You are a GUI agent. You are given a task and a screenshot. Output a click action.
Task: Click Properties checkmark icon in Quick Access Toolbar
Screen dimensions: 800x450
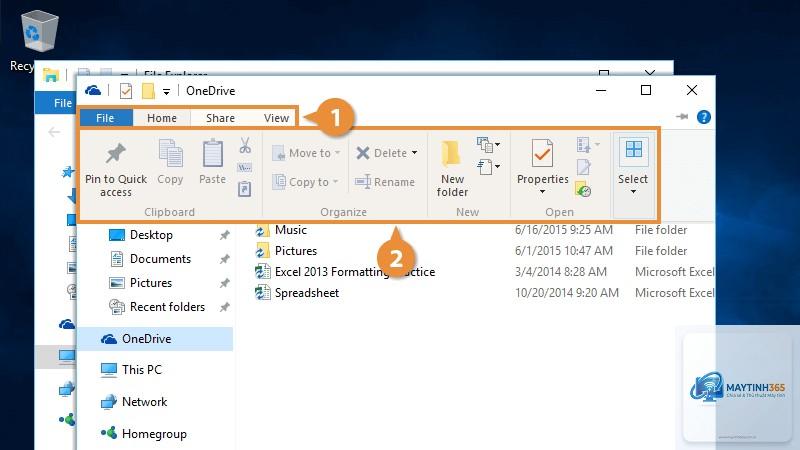pyautogui.click(x=126, y=91)
